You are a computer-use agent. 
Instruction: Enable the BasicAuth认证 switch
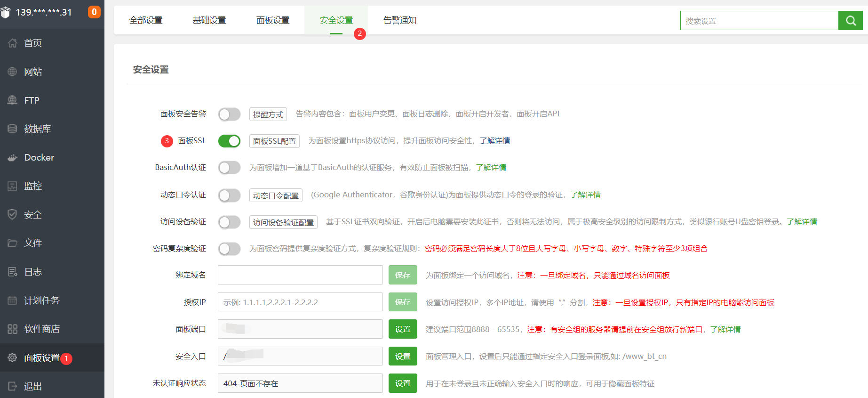[229, 168]
